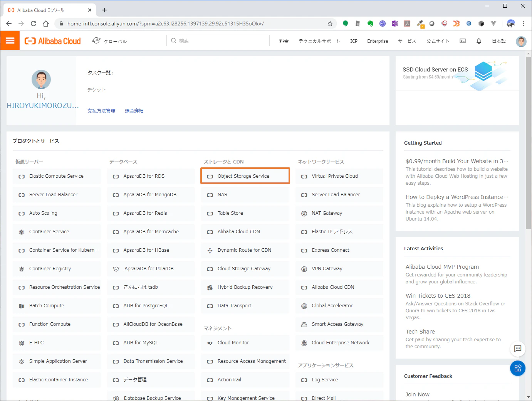
Task: Open ApsaraDB for MongoDB
Action: tap(151, 194)
